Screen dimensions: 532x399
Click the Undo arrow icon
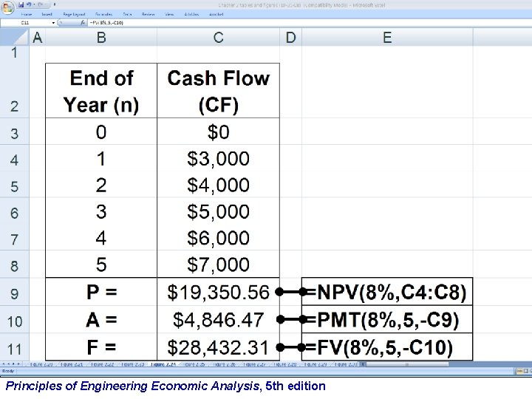pos(29,4)
